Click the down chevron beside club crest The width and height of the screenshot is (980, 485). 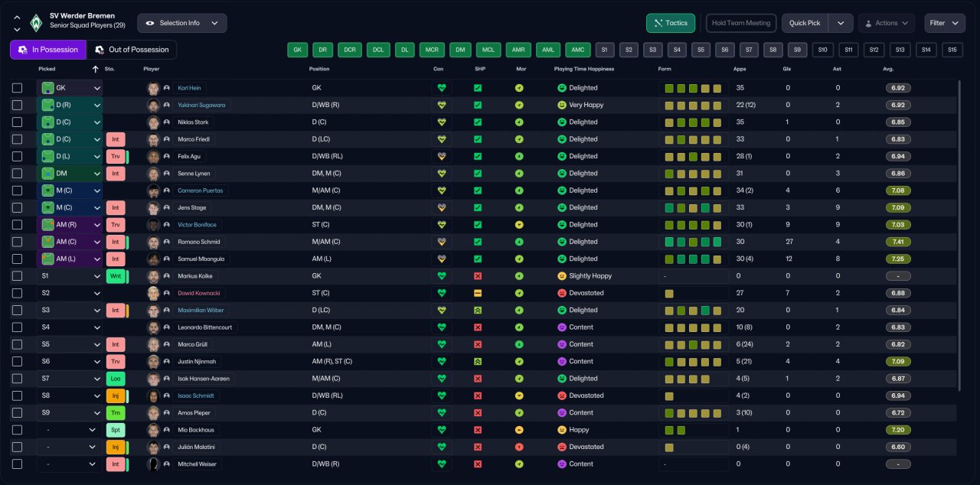[17, 29]
